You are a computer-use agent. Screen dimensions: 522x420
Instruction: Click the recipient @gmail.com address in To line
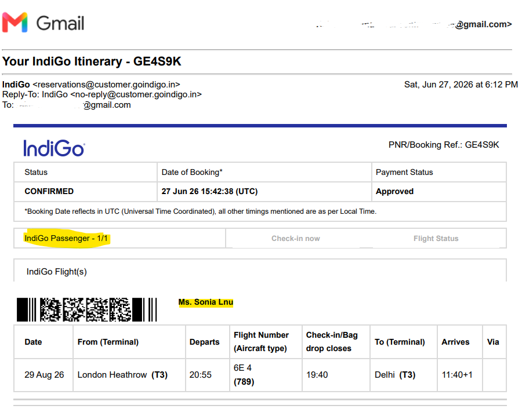pos(107,105)
